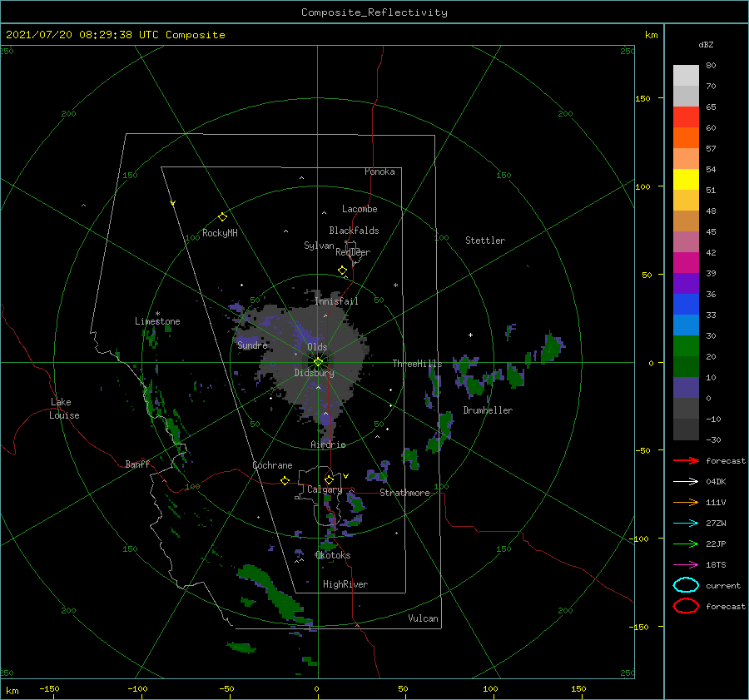
Task: Select the HighRiver label
Action: pyautogui.click(x=345, y=584)
